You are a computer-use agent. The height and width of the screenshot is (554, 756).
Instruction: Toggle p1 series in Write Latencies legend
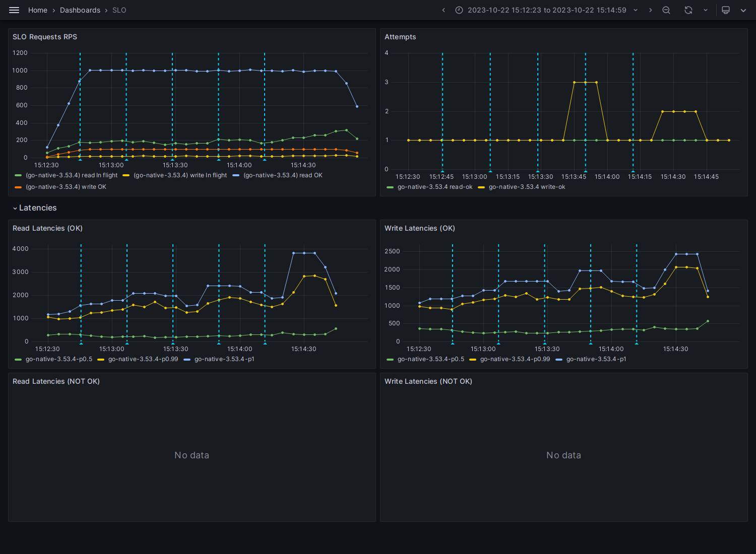coord(596,359)
